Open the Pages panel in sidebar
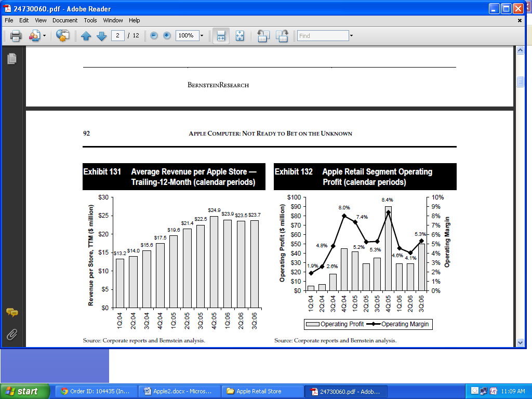The height and width of the screenshot is (399, 532). (12, 59)
